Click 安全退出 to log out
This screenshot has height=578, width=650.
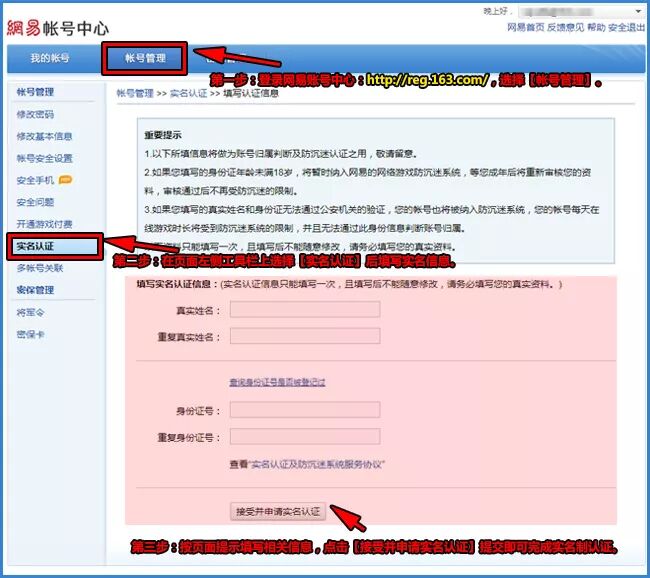(626, 27)
